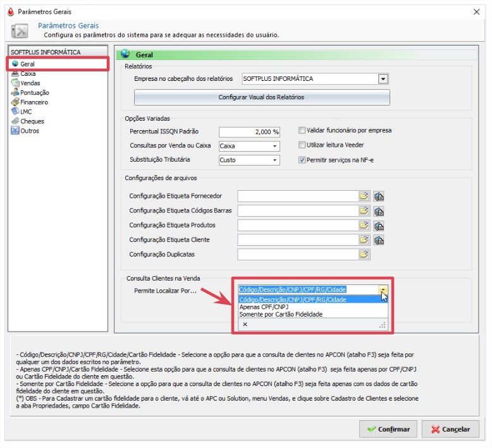Browse file for Etiqueta Fornecedor
492x448 pixels.
pos(364,197)
